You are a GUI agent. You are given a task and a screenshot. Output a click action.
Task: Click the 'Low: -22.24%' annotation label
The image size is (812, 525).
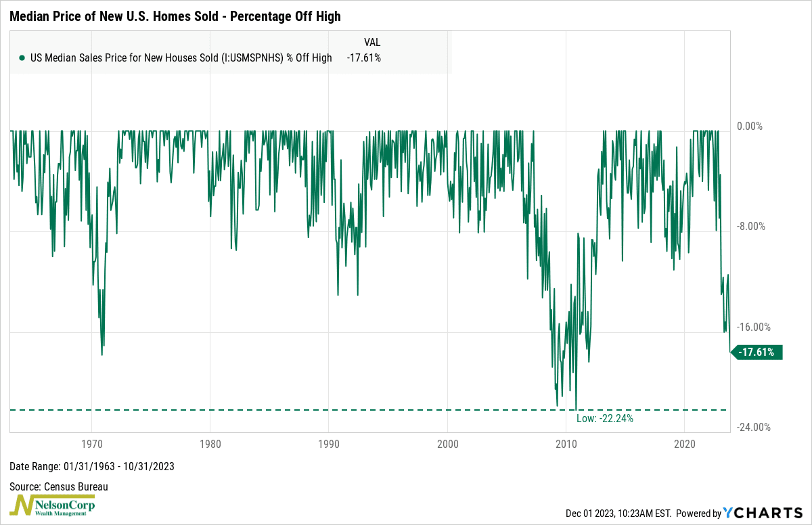(x=604, y=419)
